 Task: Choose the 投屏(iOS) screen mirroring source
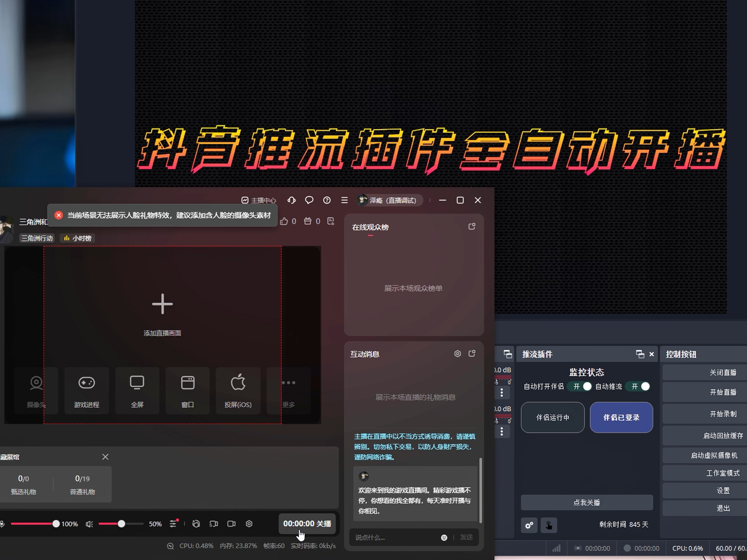(238, 391)
